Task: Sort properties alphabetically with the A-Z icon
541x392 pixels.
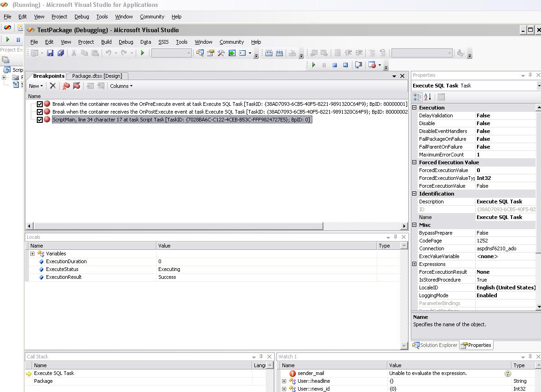Action: point(427,97)
